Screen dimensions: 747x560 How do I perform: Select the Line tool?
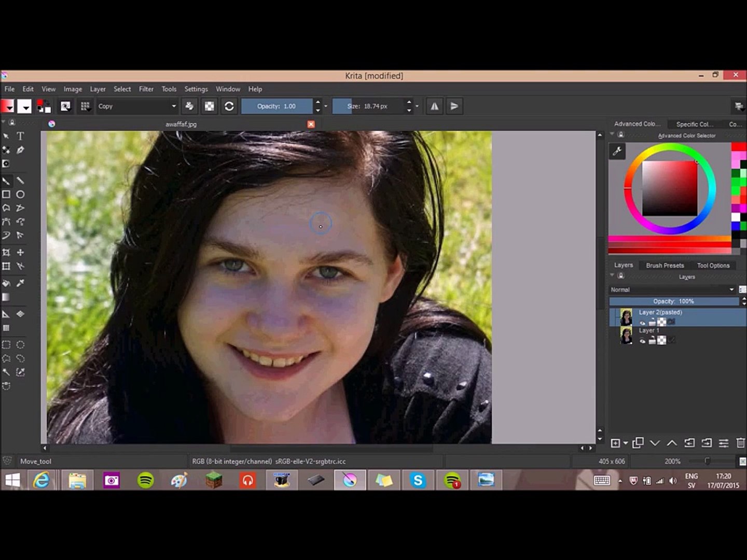pyautogui.click(x=20, y=180)
